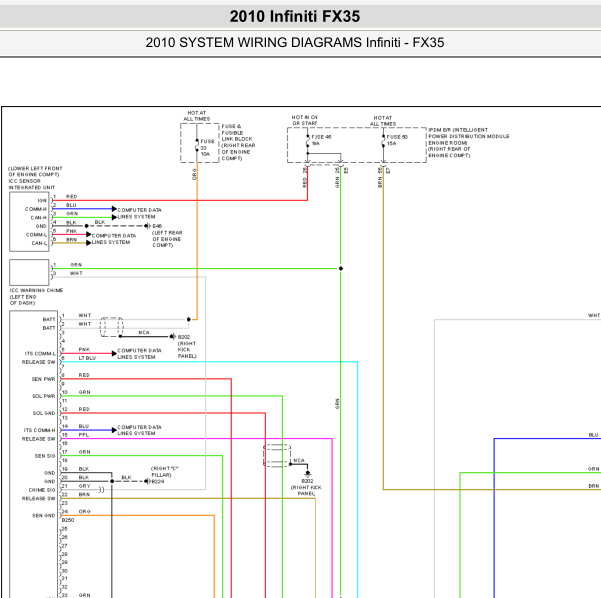Select the 'B250' connector label

68,520
